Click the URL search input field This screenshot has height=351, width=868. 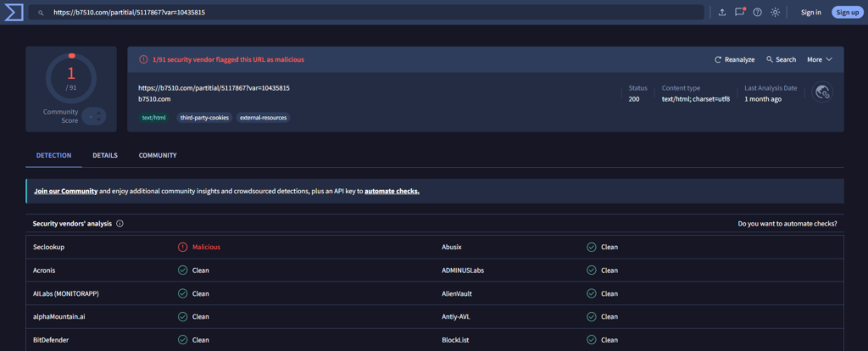366,12
